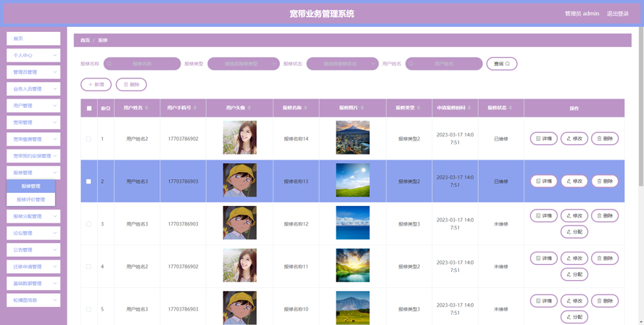Open the 报修状态 filter dropdown
The height and width of the screenshot is (325, 644).
point(342,64)
